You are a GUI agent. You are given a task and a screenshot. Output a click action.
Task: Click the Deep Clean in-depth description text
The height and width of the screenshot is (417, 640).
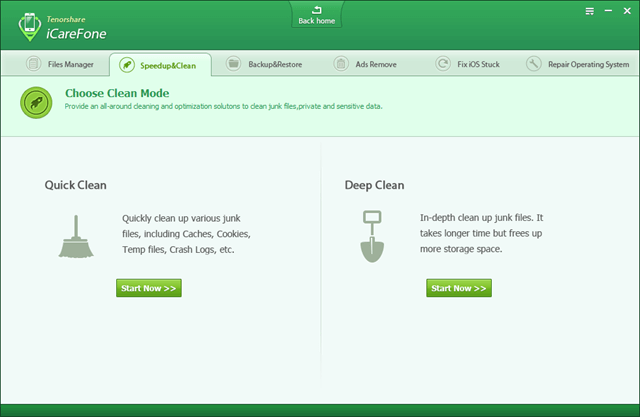[482, 233]
